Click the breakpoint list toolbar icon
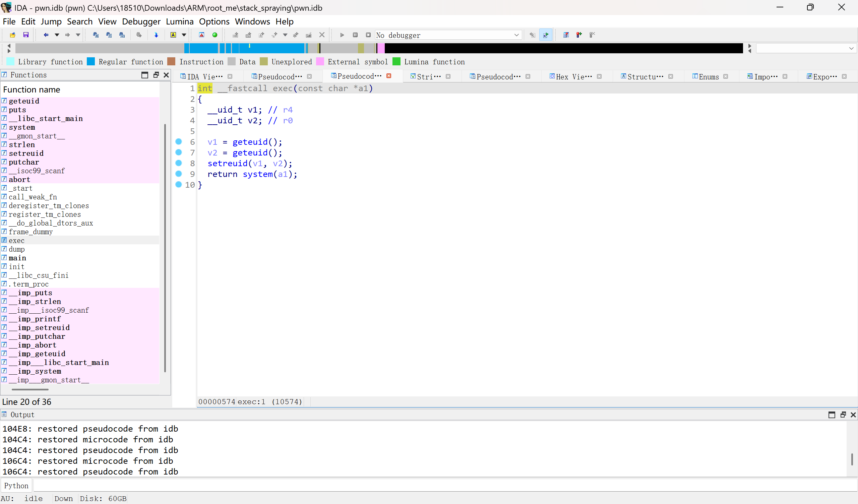The width and height of the screenshot is (858, 504). click(x=566, y=35)
